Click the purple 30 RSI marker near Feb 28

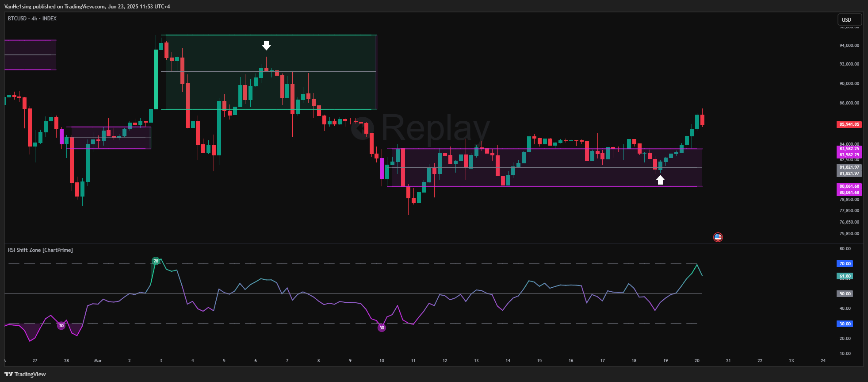pos(61,326)
